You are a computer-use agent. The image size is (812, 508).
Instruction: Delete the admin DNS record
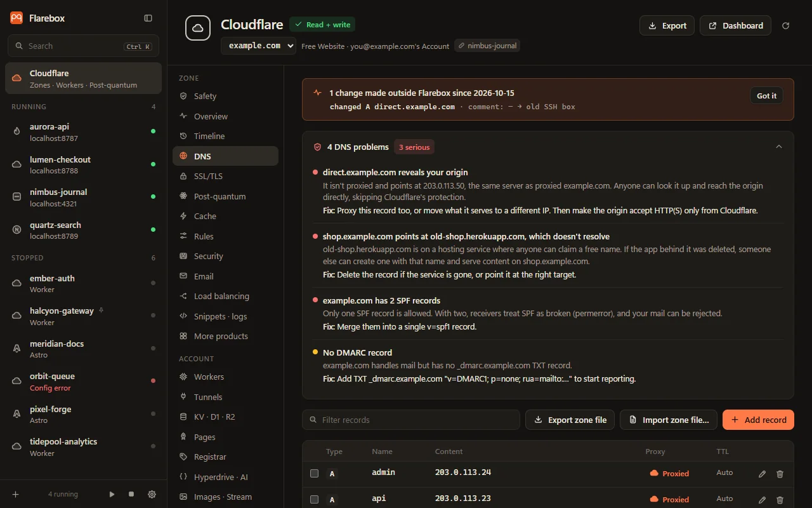point(780,474)
